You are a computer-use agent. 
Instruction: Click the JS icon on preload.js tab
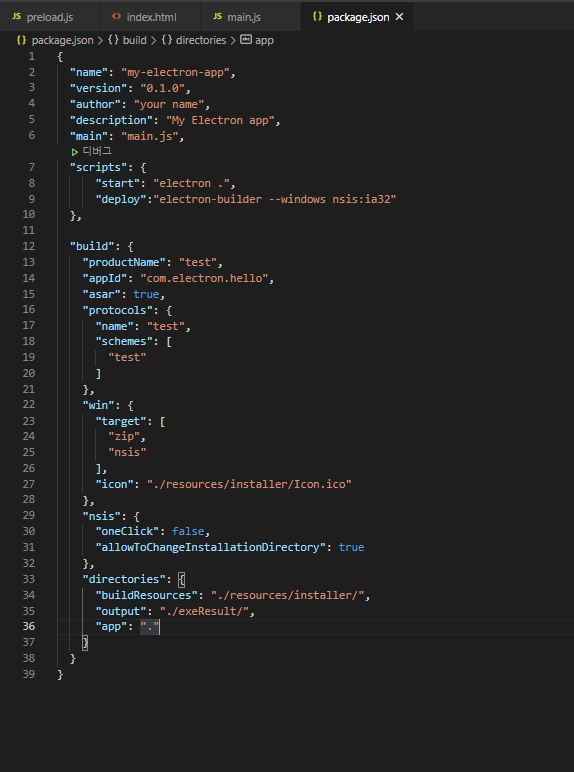(x=16, y=17)
